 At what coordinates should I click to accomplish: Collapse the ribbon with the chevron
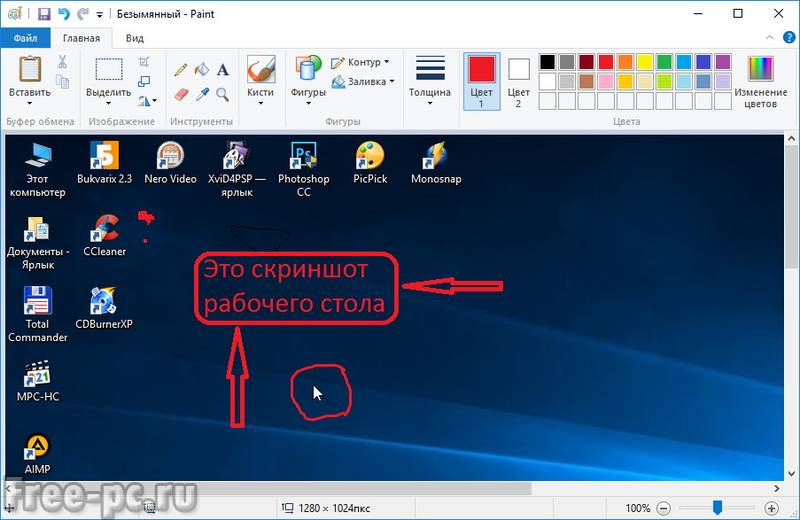tap(769, 37)
